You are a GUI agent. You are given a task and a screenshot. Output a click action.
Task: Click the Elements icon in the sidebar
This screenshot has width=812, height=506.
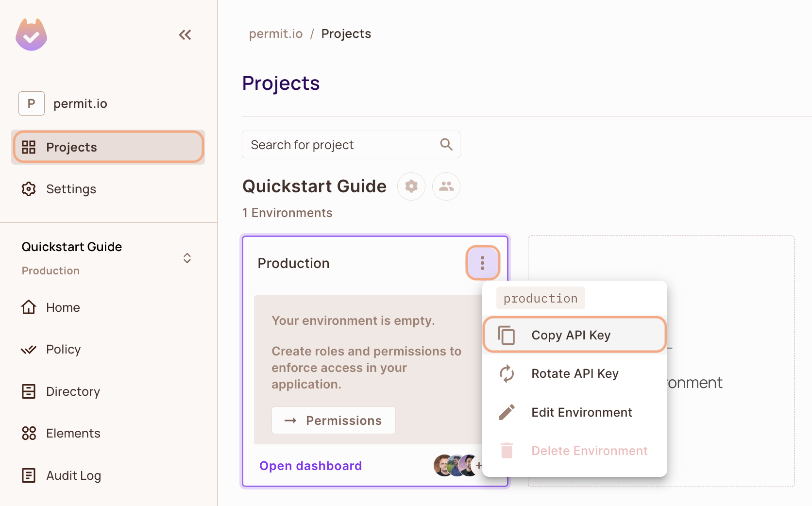pos(29,433)
